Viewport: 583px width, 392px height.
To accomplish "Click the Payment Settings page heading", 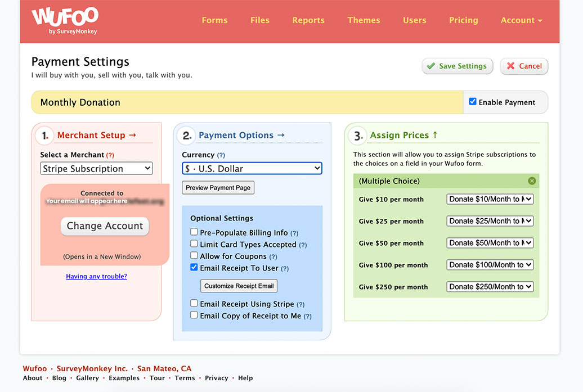I will tap(80, 61).
